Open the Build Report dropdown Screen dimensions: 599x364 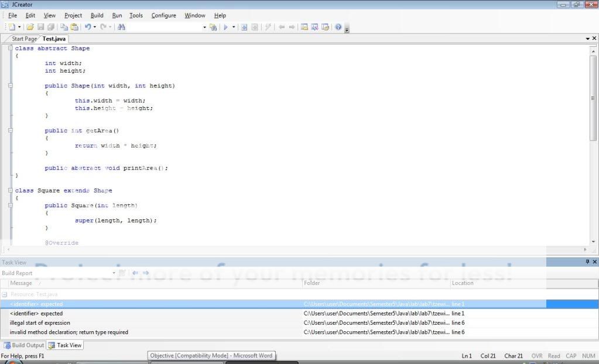(x=114, y=273)
